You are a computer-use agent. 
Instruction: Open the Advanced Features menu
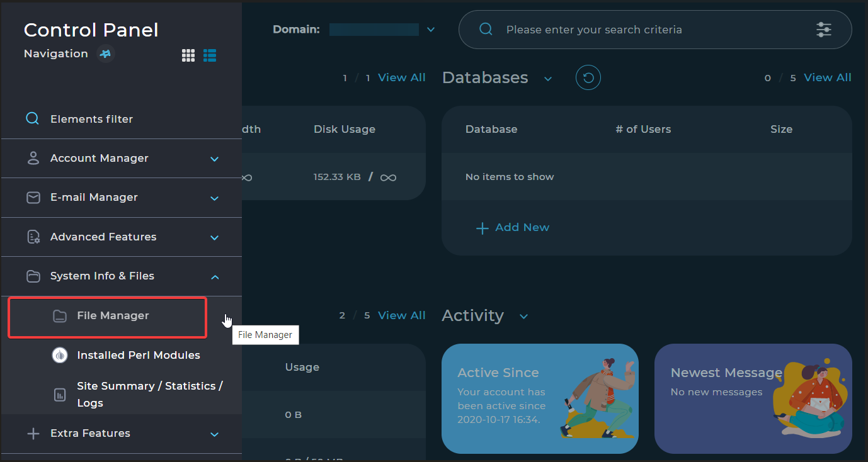pos(103,237)
